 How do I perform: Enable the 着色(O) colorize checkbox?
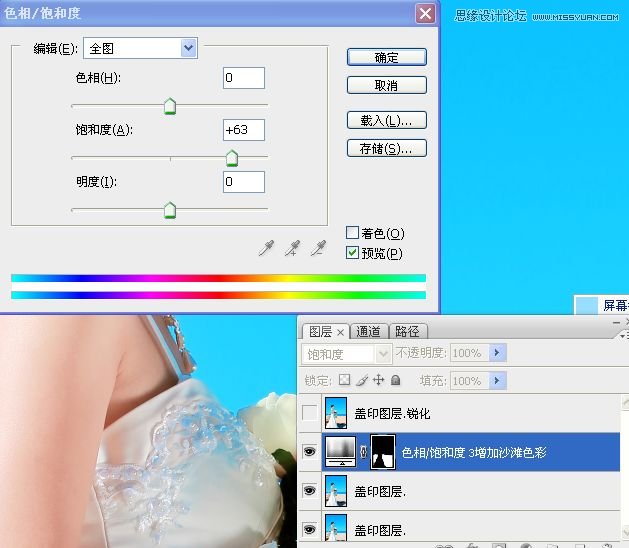pyautogui.click(x=352, y=233)
